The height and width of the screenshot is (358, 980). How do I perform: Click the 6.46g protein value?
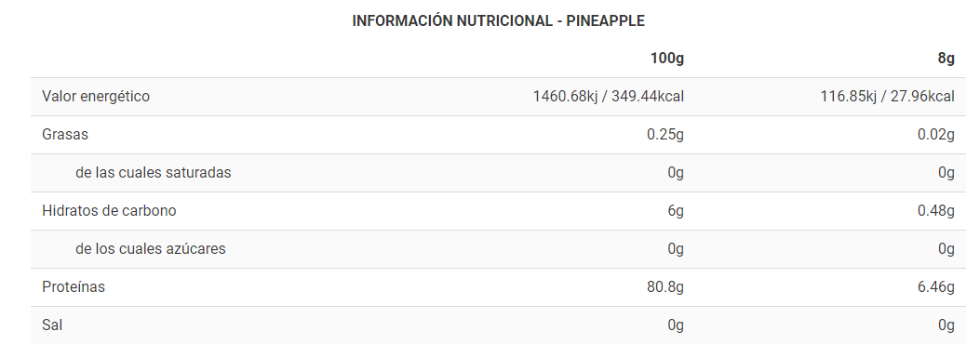(x=936, y=286)
